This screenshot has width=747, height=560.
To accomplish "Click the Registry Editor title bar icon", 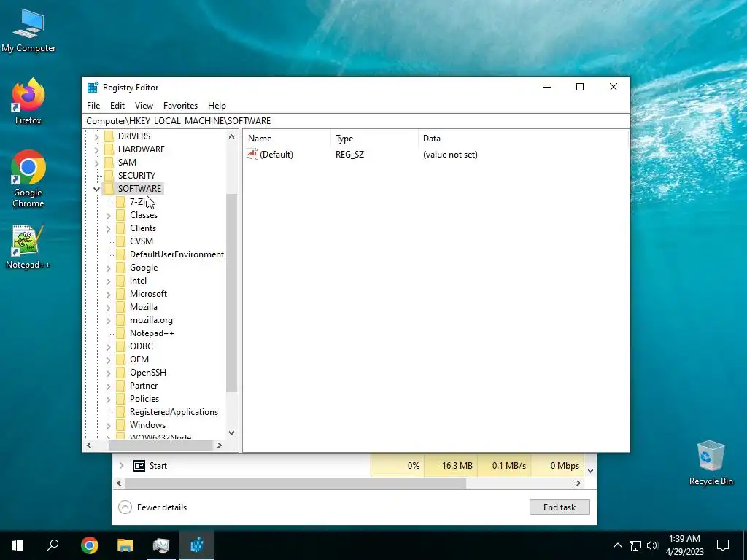I will coord(93,87).
